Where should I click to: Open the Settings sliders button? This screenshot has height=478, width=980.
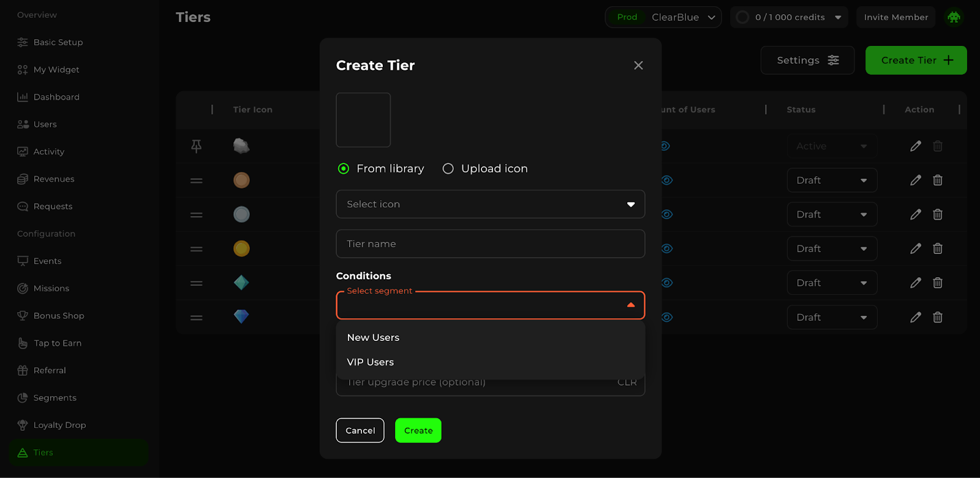(807, 60)
